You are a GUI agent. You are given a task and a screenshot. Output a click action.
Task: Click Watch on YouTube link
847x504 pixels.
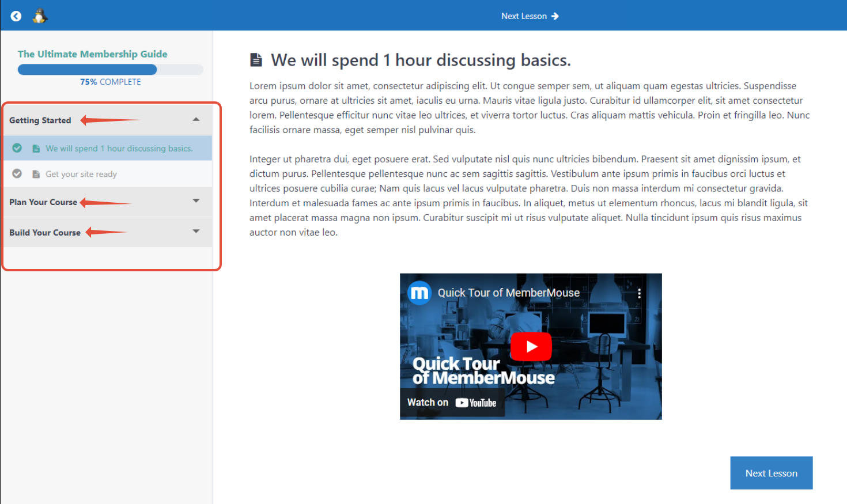(452, 403)
